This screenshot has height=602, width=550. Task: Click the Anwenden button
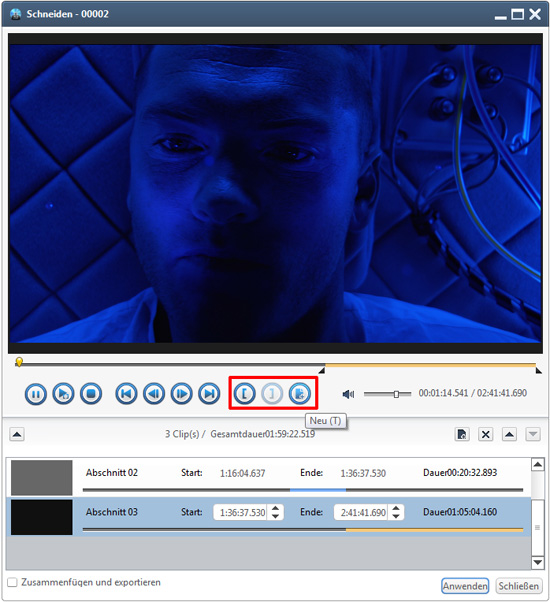(465, 586)
